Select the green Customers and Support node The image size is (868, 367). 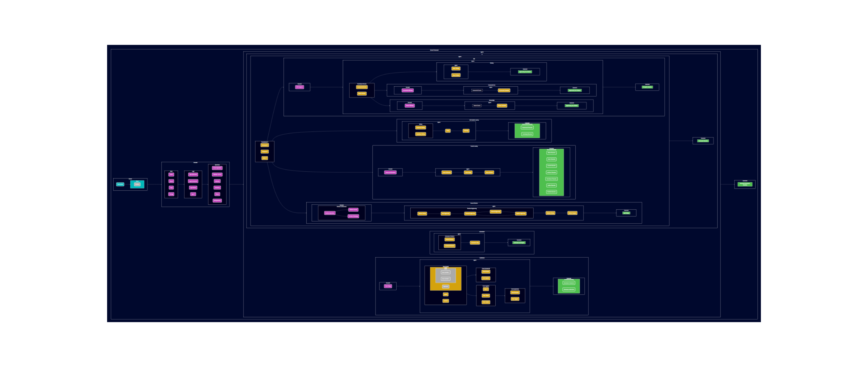(x=519, y=243)
